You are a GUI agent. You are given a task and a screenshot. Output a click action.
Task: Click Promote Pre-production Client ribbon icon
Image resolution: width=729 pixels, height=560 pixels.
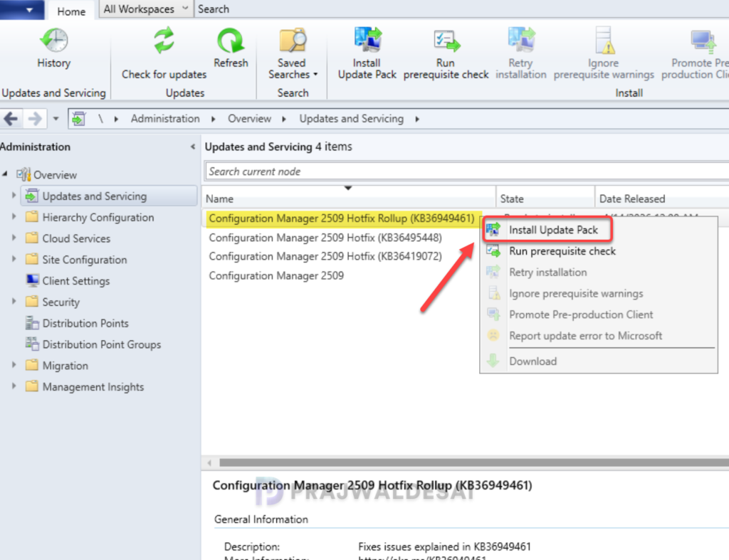click(x=696, y=53)
